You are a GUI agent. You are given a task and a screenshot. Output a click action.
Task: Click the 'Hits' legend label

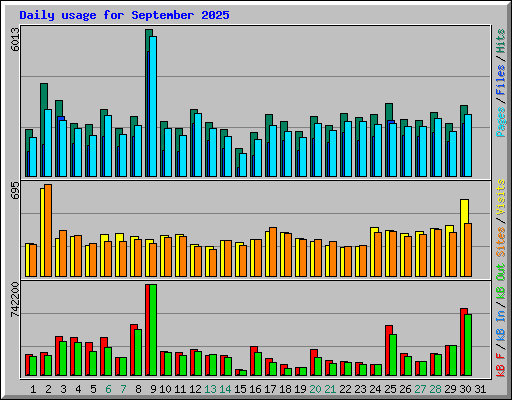(501, 41)
